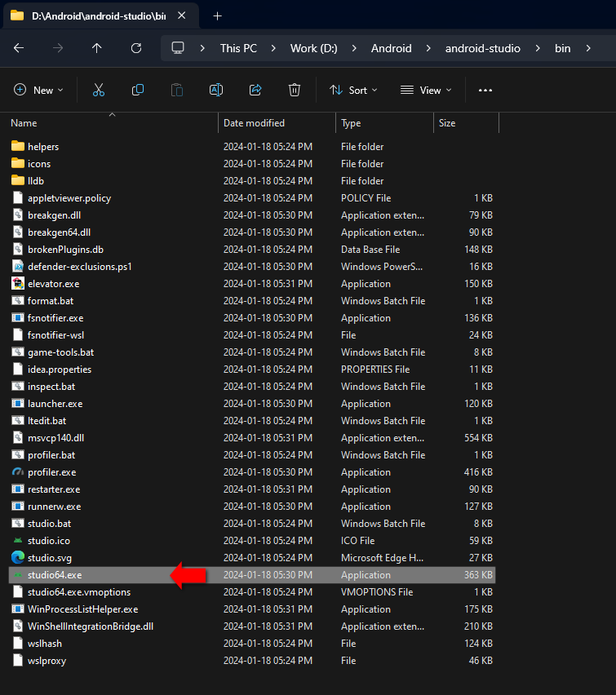Expand chevron after Android in breadcrumb
Image resolution: width=616 pixels, height=695 pixels.
click(x=428, y=48)
